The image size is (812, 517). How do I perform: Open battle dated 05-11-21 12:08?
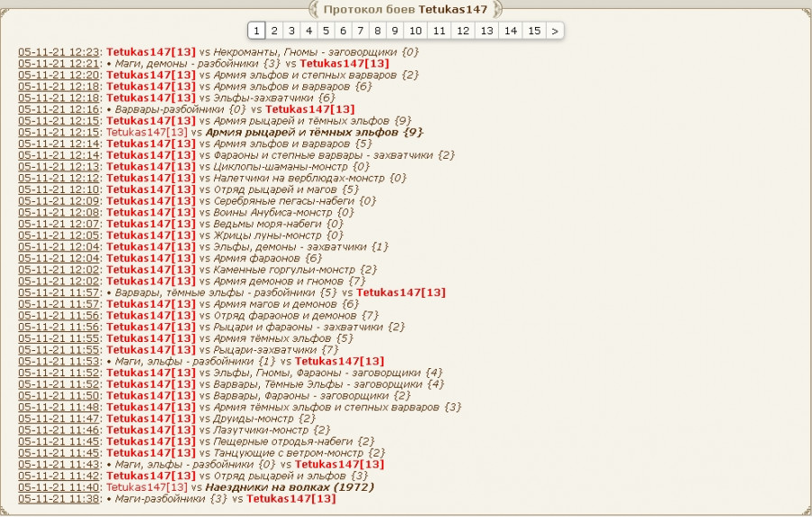[59, 212]
